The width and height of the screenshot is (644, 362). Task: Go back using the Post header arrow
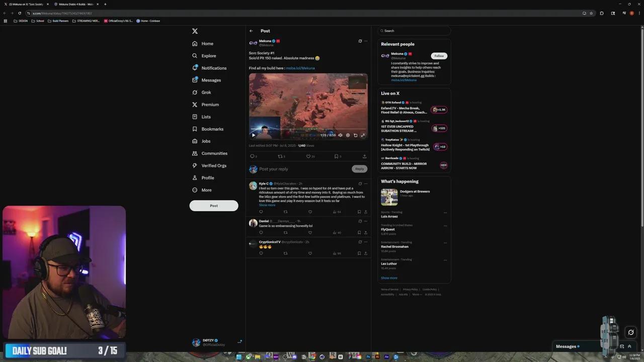pyautogui.click(x=251, y=31)
